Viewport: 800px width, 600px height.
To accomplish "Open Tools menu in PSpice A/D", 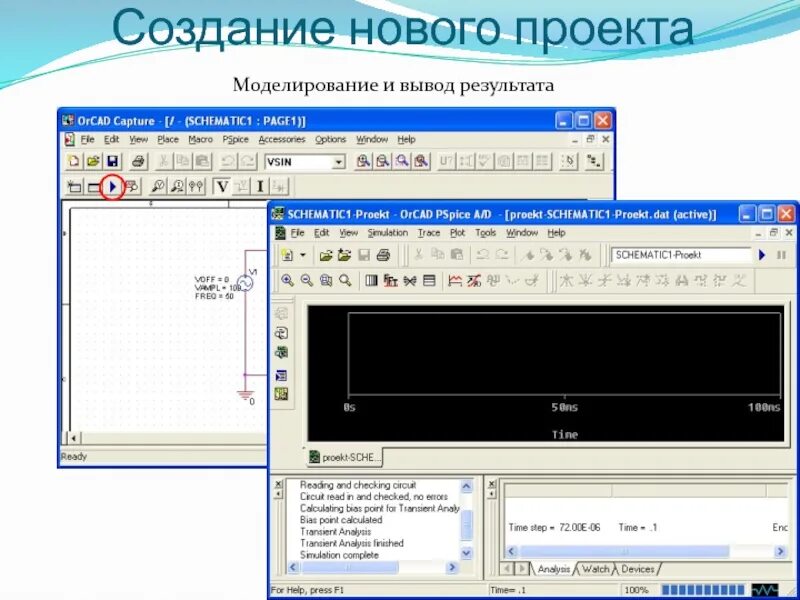I will pyautogui.click(x=486, y=232).
